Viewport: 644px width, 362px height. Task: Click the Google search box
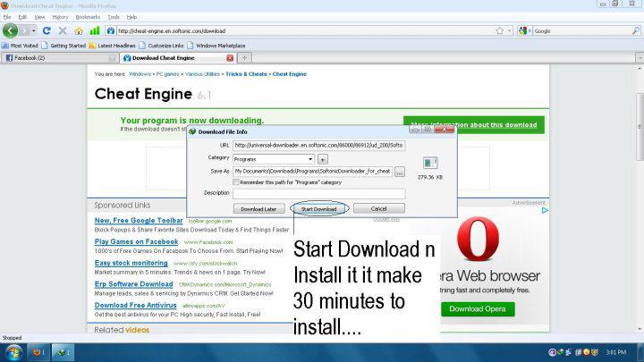pyautogui.click(x=582, y=30)
